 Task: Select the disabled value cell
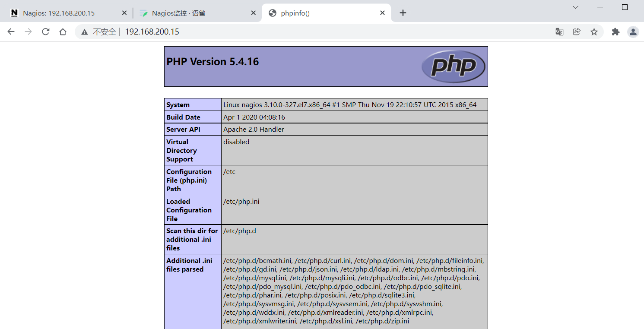236,142
